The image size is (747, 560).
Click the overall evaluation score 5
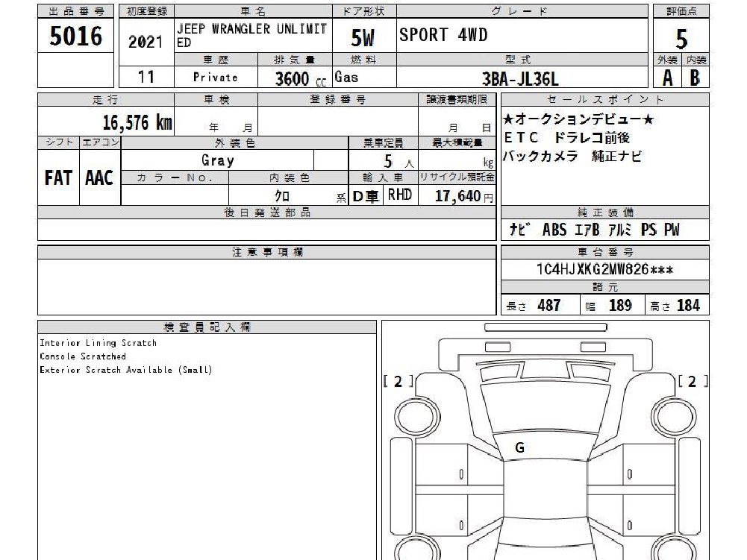[x=681, y=39]
